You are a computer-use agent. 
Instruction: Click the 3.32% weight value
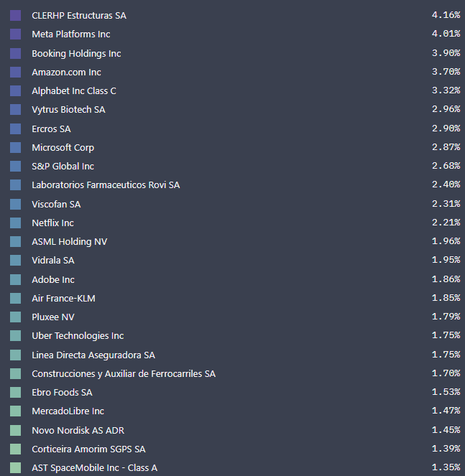pyautogui.click(x=446, y=90)
